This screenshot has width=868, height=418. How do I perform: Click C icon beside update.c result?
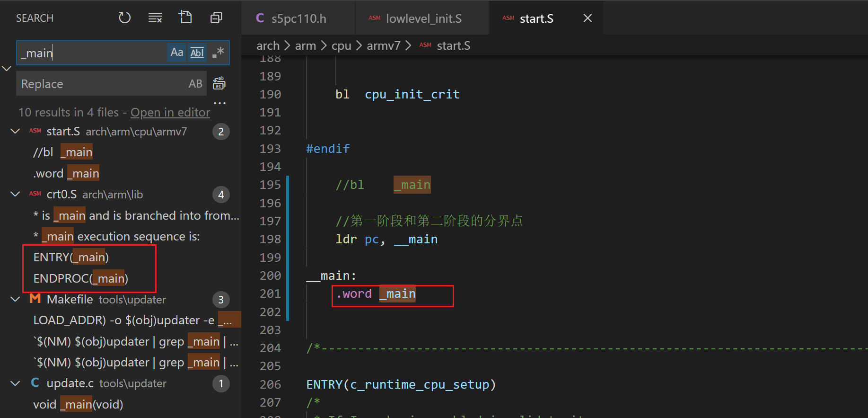click(x=35, y=382)
